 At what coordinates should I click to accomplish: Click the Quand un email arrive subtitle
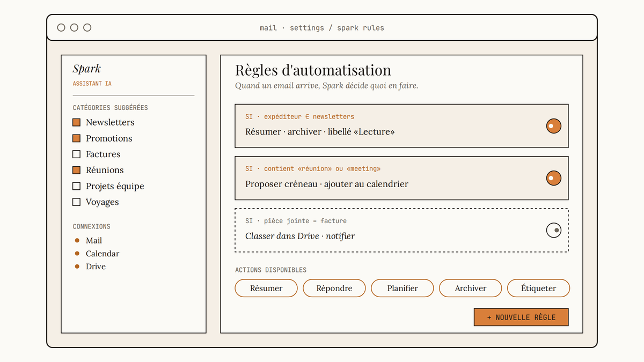coord(327,86)
